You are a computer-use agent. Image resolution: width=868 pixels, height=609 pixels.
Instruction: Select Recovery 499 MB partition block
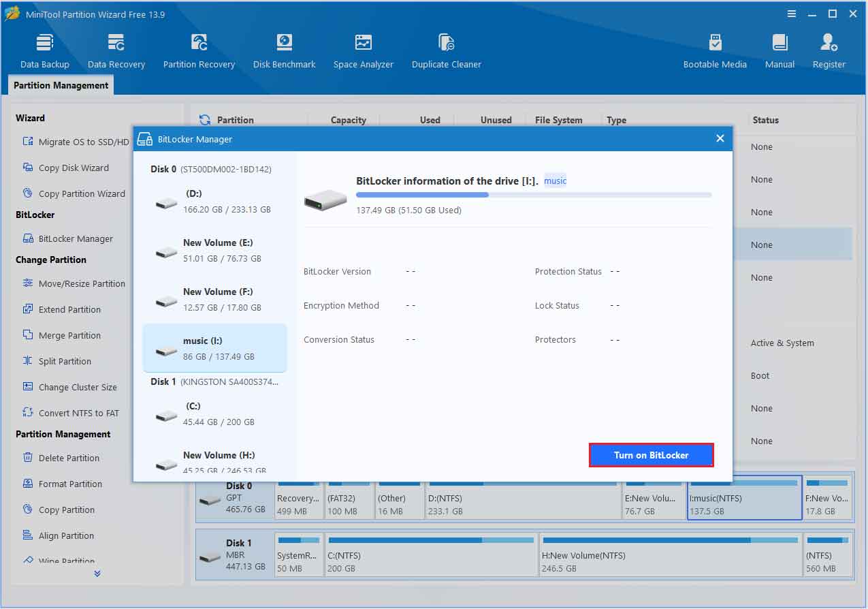coord(299,498)
